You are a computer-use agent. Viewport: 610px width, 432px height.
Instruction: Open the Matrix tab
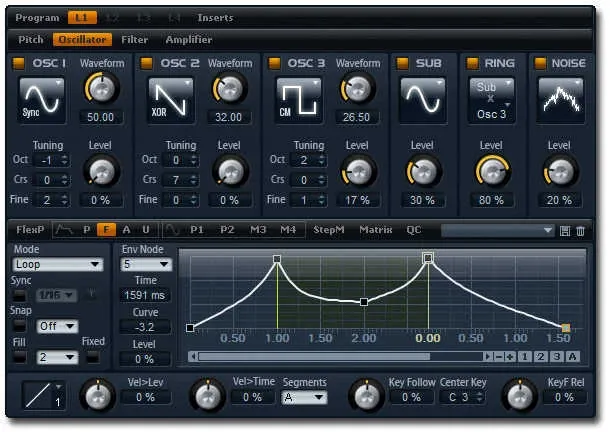375,229
